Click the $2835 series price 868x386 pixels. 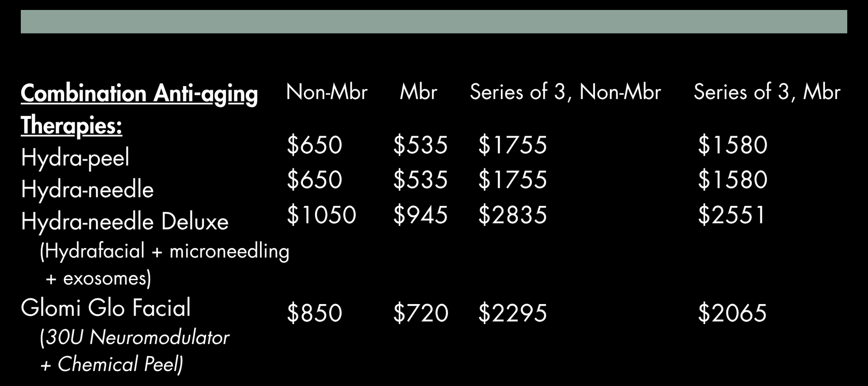pos(513,215)
